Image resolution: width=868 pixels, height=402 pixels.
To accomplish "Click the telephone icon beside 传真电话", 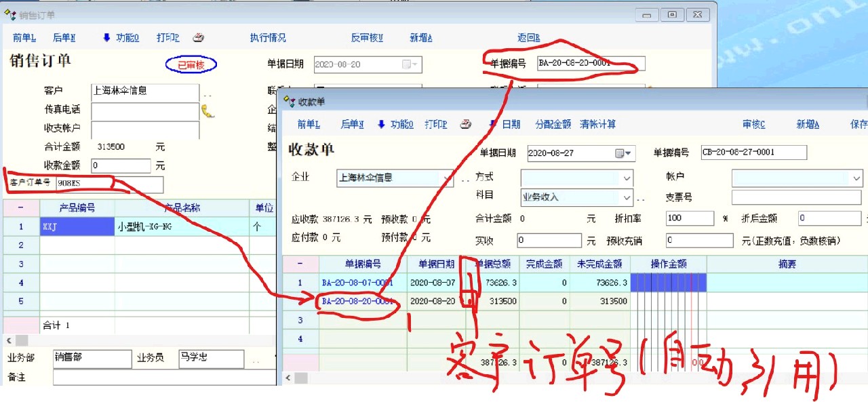I will point(208,111).
